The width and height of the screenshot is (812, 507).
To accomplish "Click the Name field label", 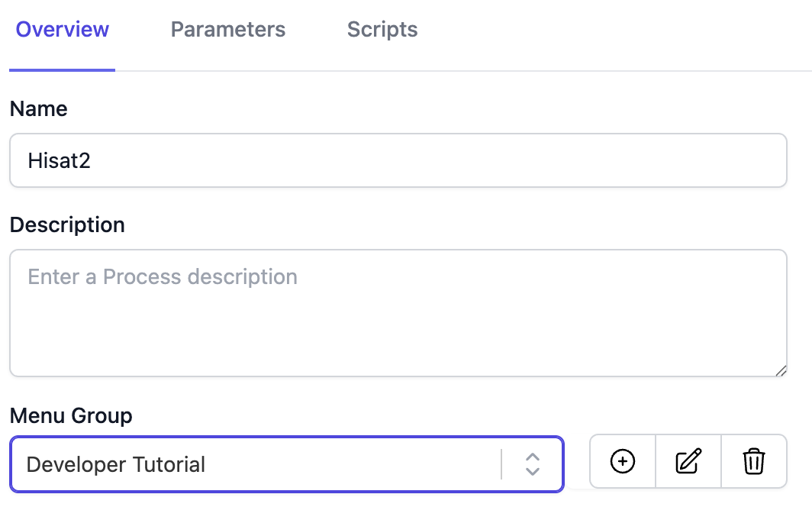I will point(38,109).
